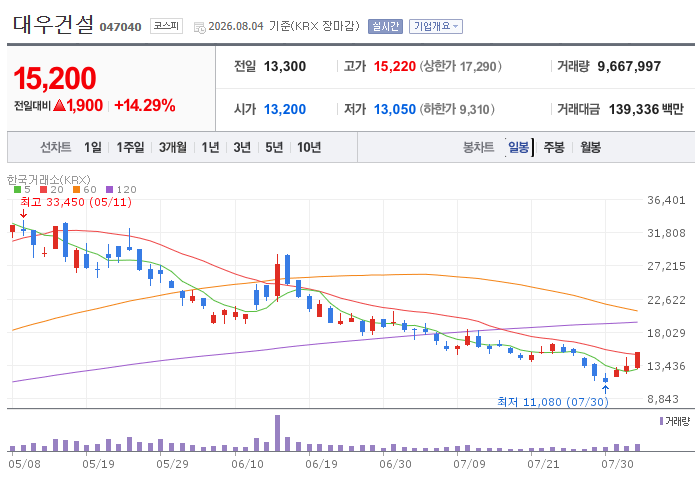Click the 선차트 section label
695x478 pixels.
(x=56, y=147)
